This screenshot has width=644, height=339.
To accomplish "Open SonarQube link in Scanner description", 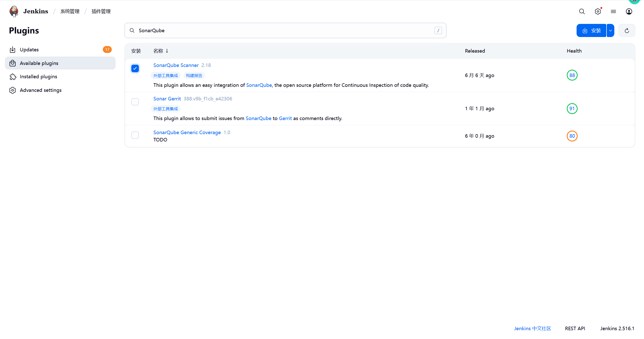I will (x=259, y=85).
